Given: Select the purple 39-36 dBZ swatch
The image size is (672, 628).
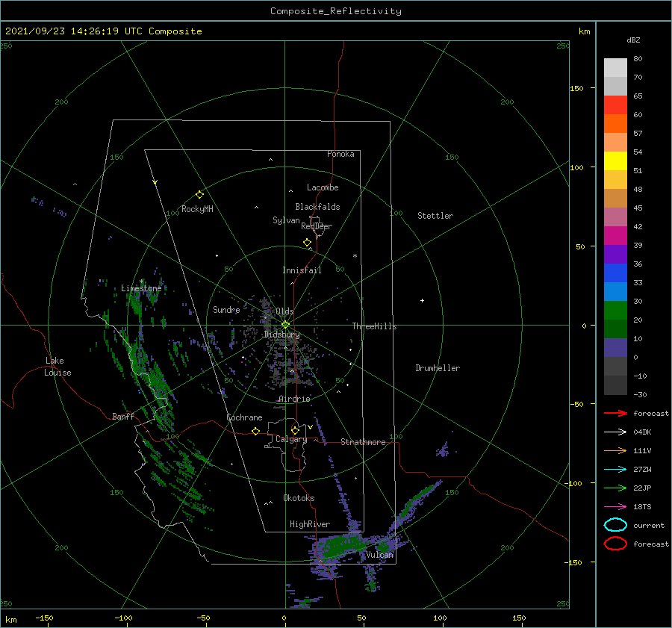Looking at the screenshot, I should point(615,255).
